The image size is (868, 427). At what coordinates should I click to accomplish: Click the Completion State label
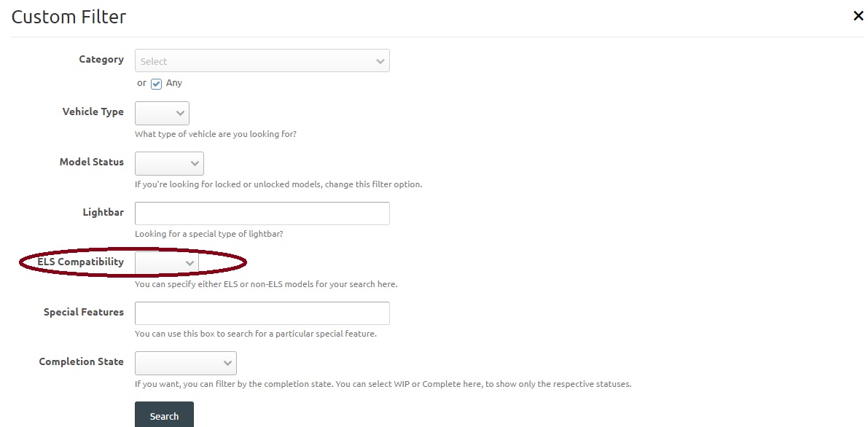[x=81, y=362]
